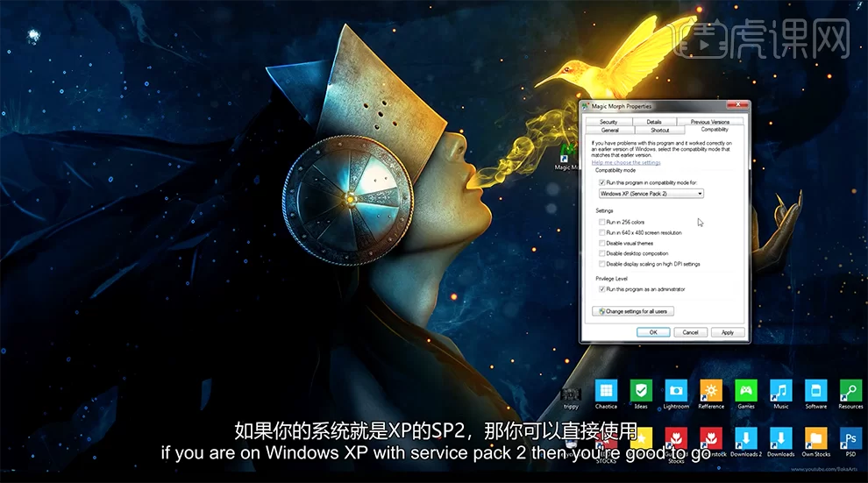
Task: Open the Own Stocks folder icon
Action: point(815,437)
